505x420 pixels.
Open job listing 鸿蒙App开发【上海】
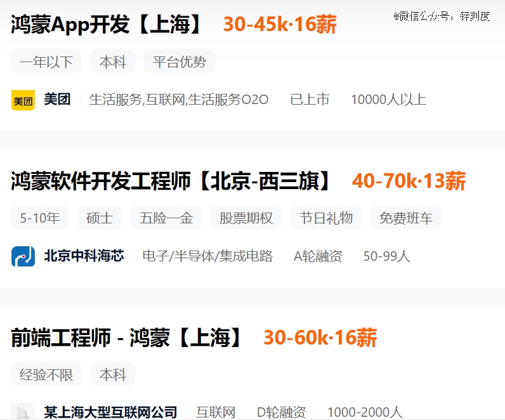click(107, 25)
